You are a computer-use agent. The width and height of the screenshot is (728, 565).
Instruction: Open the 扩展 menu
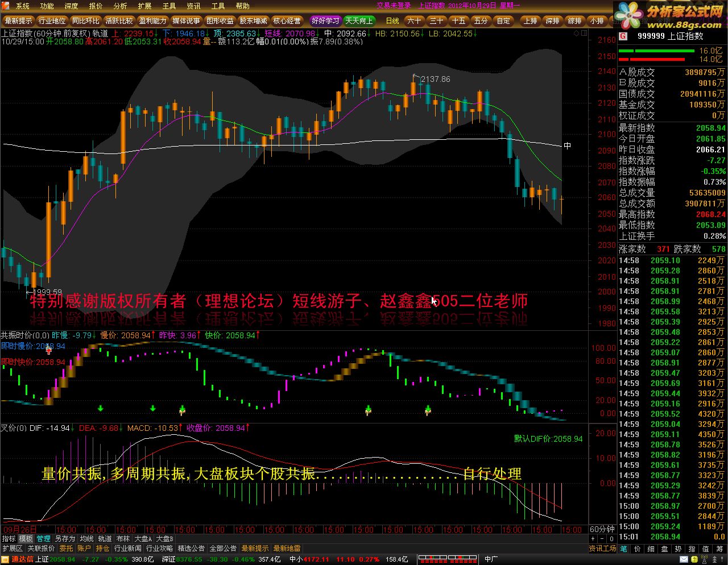(144, 6)
